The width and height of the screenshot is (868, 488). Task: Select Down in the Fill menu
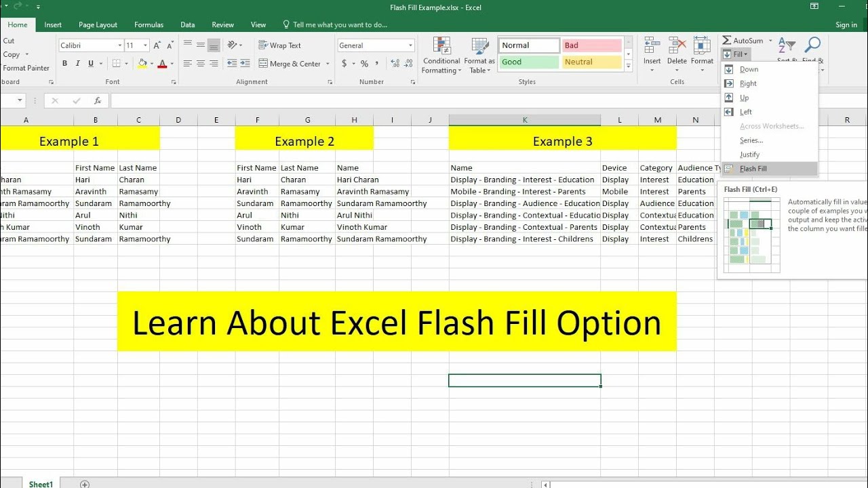point(770,69)
